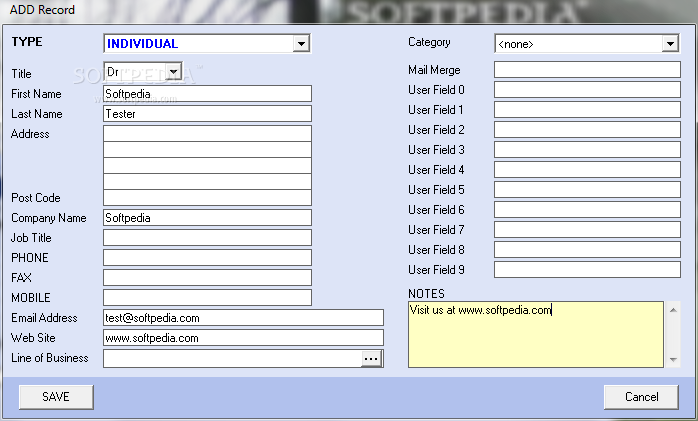The width and height of the screenshot is (698, 421).
Task: Click the 'Email Address' label
Action: click(x=44, y=318)
